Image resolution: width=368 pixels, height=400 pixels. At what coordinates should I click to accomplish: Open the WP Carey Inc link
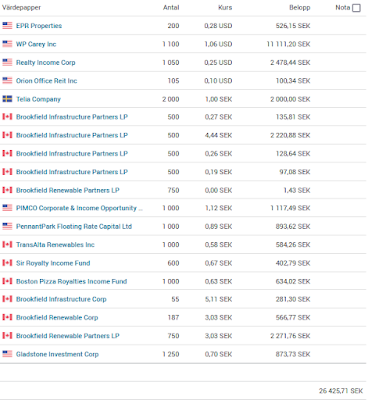pyautogui.click(x=36, y=44)
